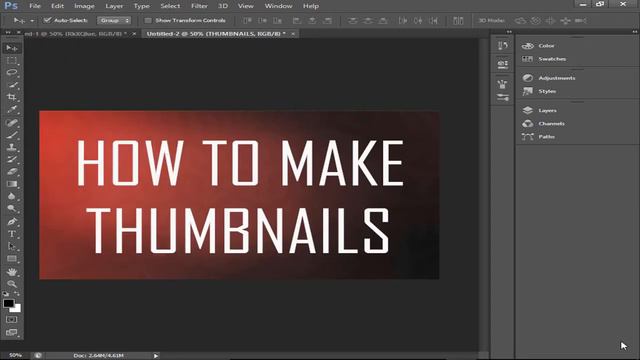Click the Auto-Align Layers button

pyautogui.click(x=458, y=20)
